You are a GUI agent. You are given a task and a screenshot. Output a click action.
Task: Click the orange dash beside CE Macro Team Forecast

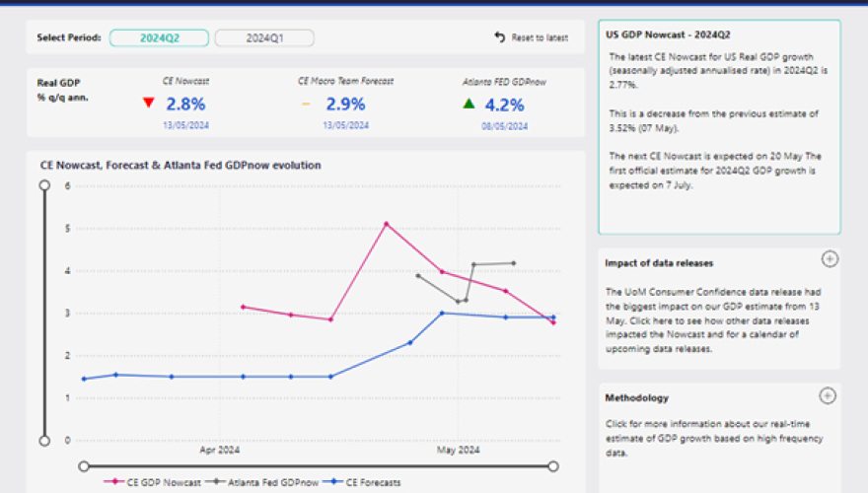306,104
